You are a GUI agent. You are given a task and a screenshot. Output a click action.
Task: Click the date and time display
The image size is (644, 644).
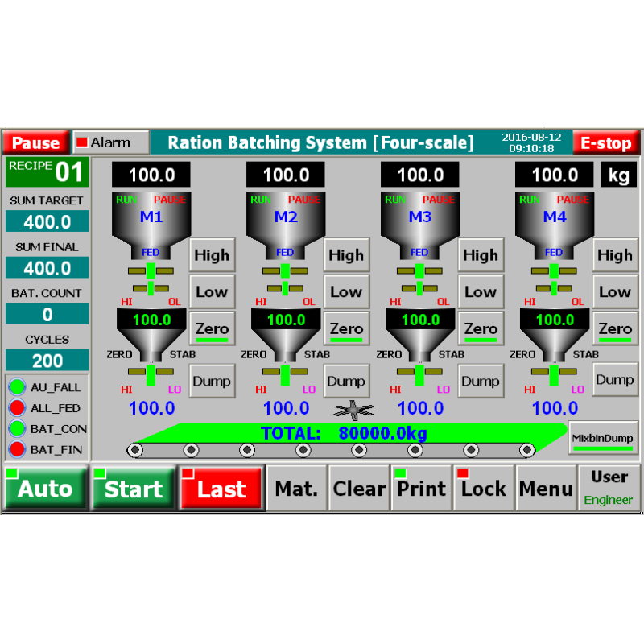[531, 142]
